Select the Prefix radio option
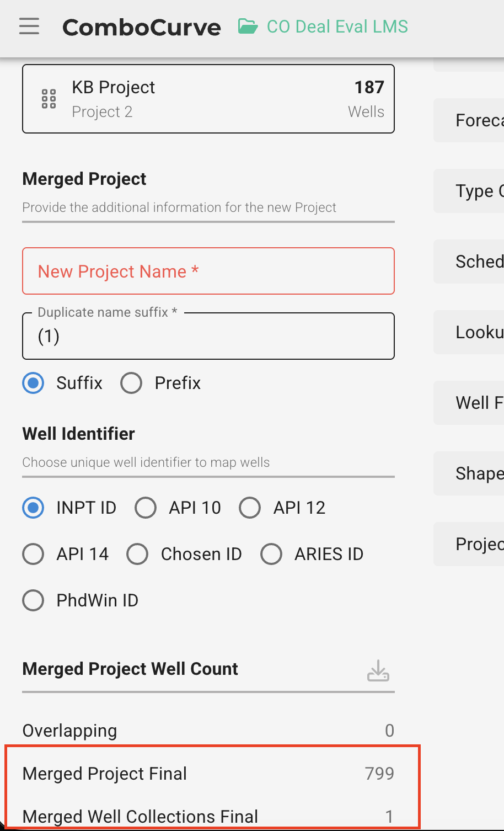 click(132, 383)
